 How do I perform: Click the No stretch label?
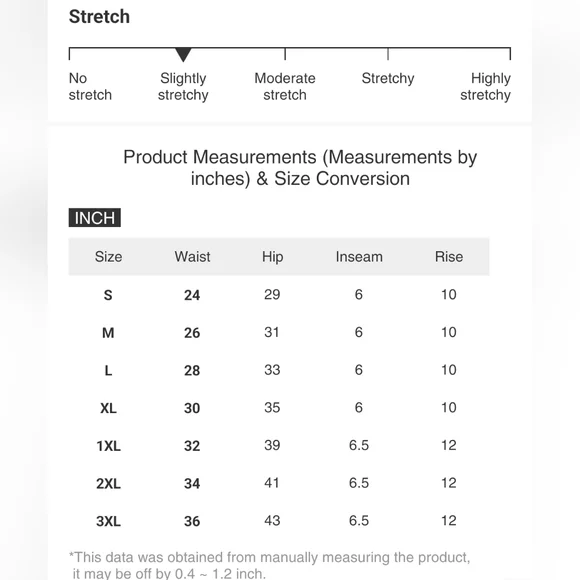tap(90, 87)
